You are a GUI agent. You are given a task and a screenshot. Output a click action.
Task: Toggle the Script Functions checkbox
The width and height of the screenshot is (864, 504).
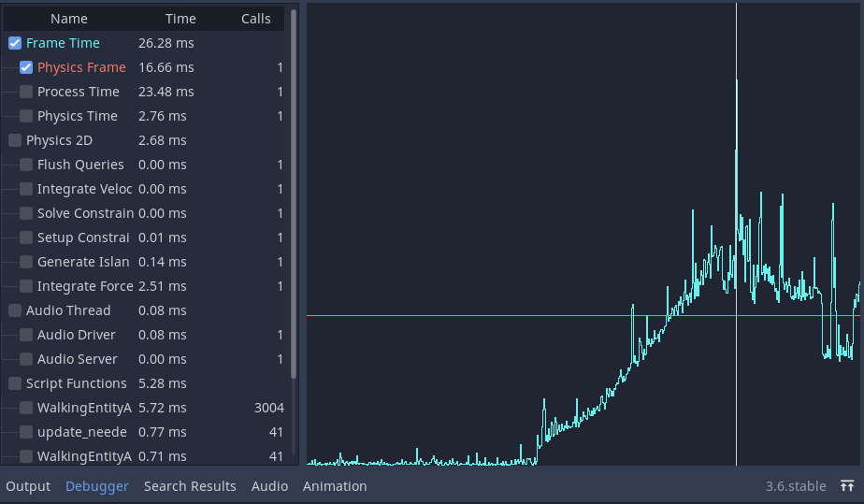(15, 383)
